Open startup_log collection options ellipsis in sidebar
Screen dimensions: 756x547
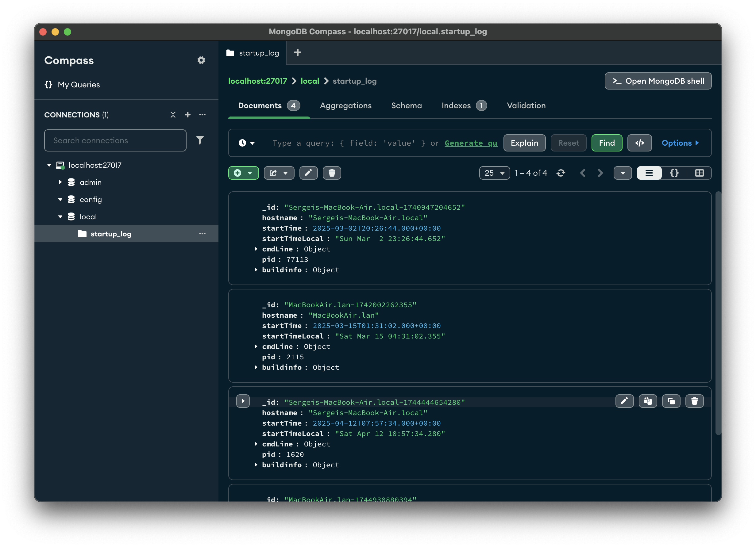202,234
